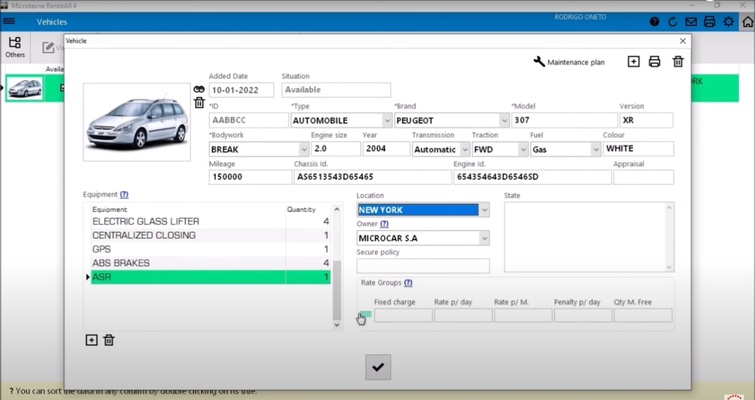Click the empty Appraisal field

pyautogui.click(x=644, y=177)
